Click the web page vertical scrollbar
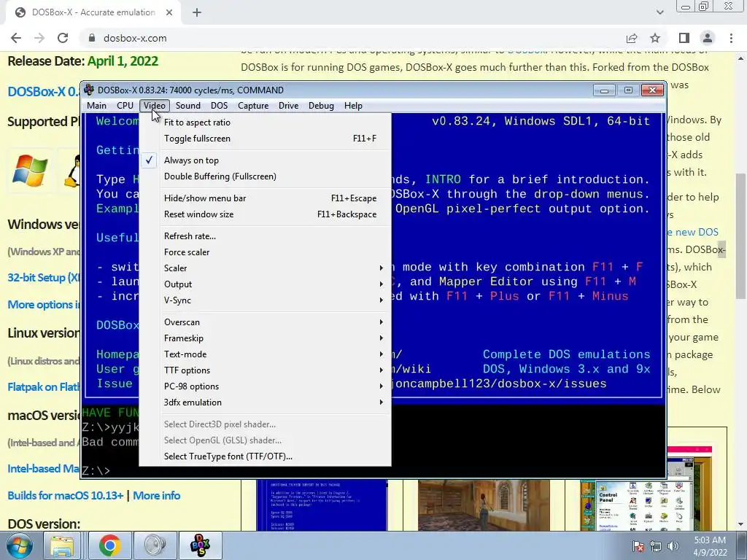 tap(741, 236)
